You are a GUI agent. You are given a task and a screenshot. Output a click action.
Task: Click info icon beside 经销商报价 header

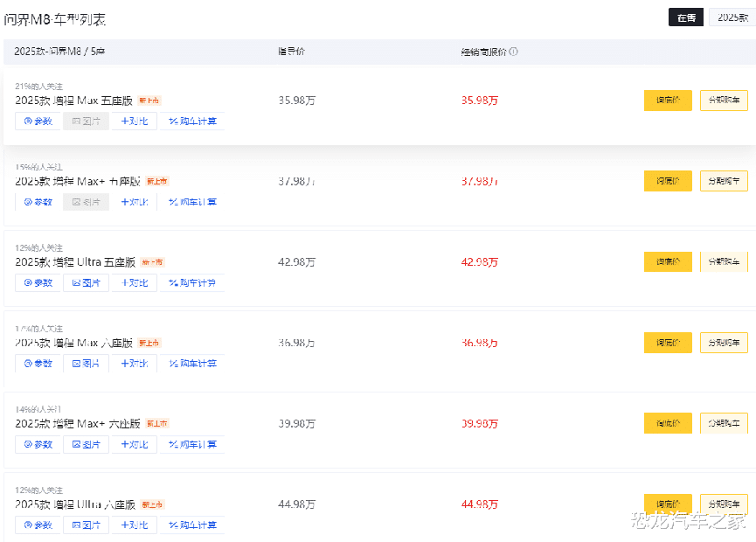(514, 52)
